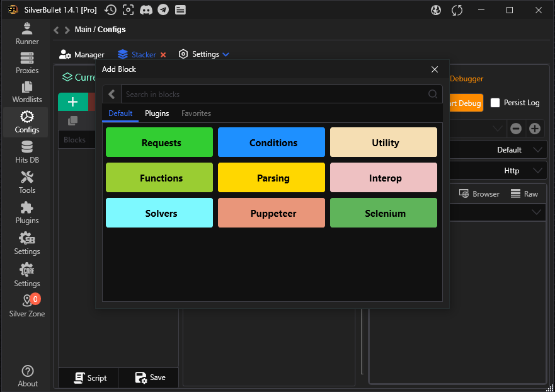Click the green plus add block button

coord(73,102)
